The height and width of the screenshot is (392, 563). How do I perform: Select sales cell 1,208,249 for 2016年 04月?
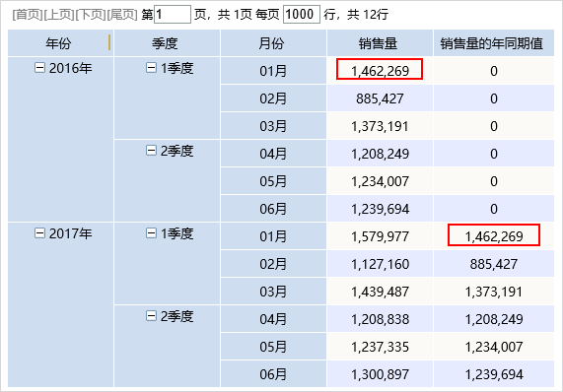[x=380, y=154]
